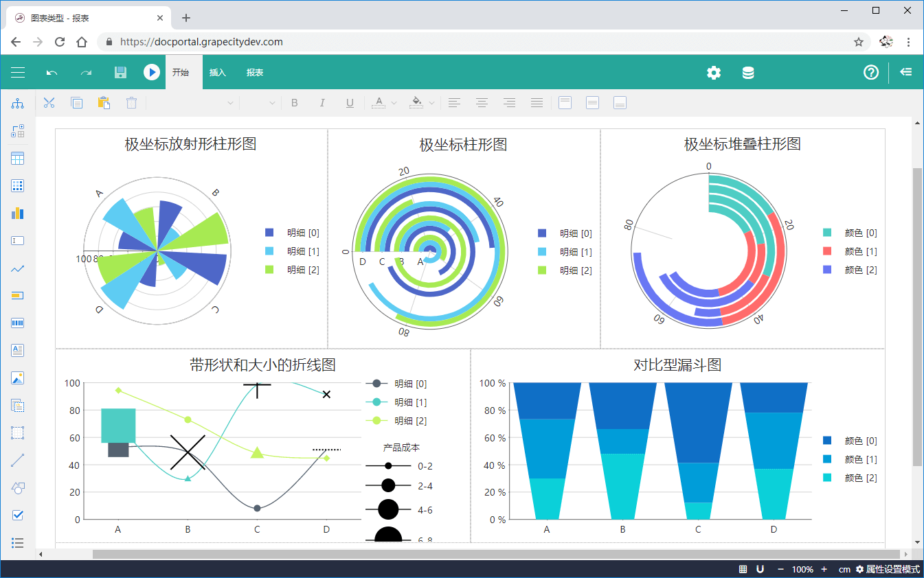Image resolution: width=924 pixels, height=578 pixels.
Task: Zoom out with minus button
Action: (780, 569)
